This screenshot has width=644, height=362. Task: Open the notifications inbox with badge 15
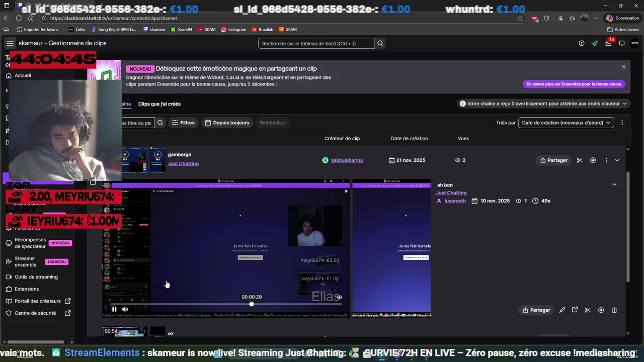pos(608,43)
